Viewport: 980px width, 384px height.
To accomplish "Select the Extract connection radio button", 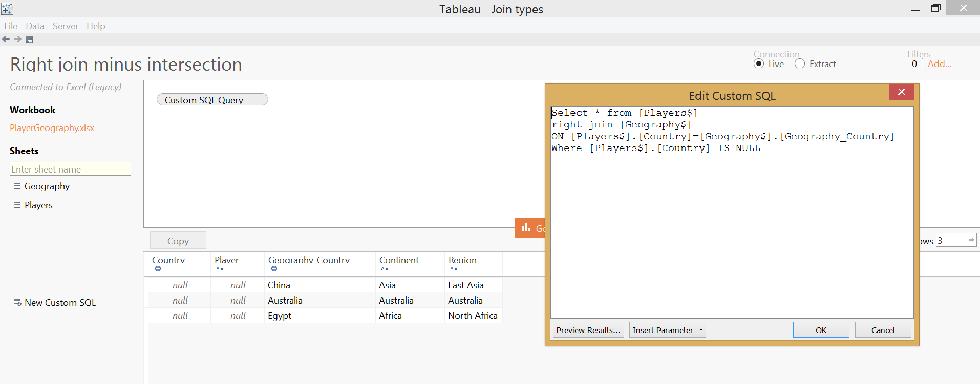I will 800,64.
